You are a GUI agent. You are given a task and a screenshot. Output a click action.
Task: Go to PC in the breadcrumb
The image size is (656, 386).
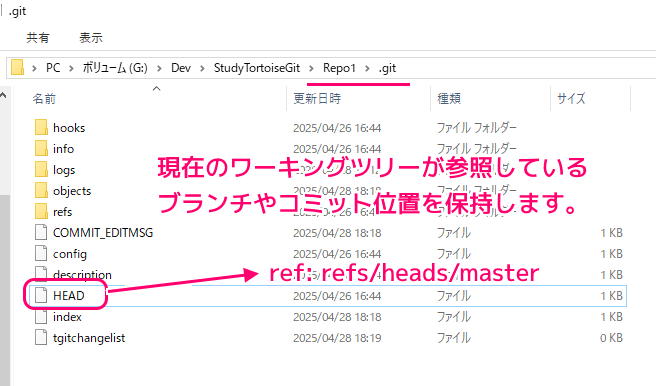point(53,68)
